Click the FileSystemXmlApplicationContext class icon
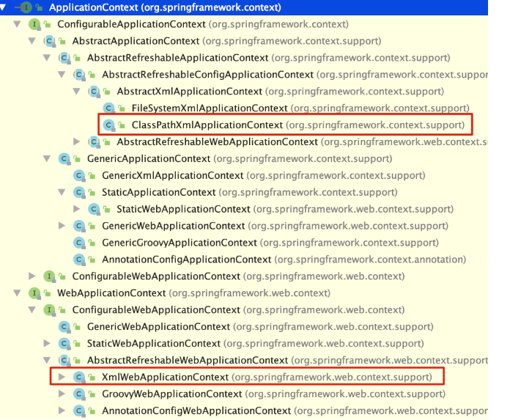The height and width of the screenshot is (420, 510). [109, 108]
